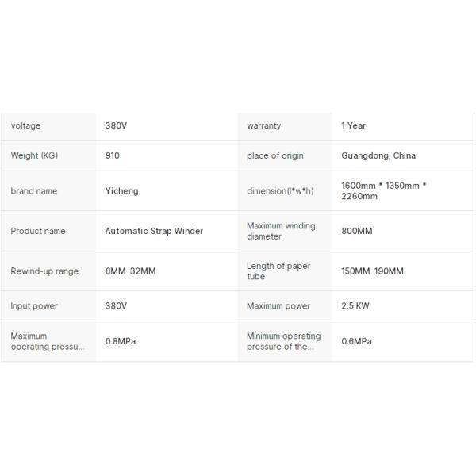Click the Weight (KG) label

[x=34, y=155]
